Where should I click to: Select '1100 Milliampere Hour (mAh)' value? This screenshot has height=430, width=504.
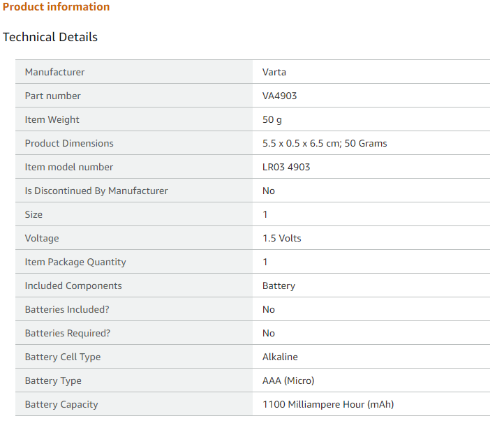coord(328,405)
